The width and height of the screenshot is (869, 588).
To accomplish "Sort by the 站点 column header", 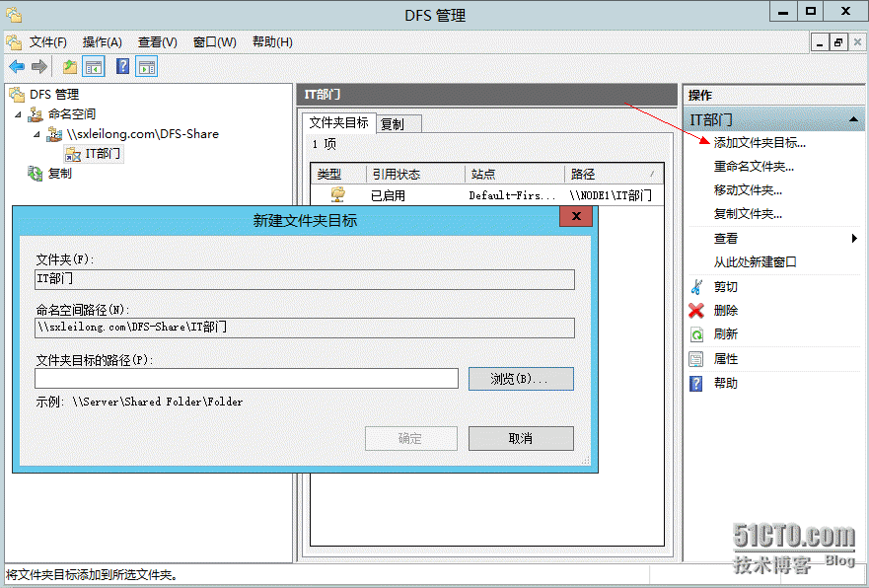I will tap(514, 174).
